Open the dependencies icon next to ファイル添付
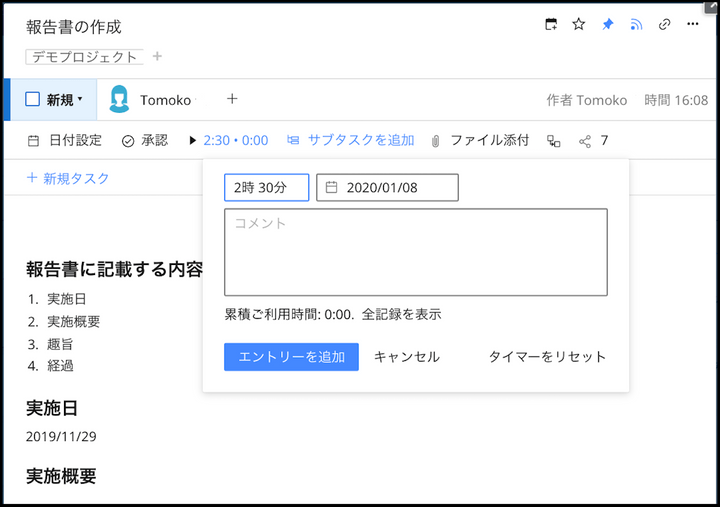Viewport: 720px width, 507px height. pos(553,141)
